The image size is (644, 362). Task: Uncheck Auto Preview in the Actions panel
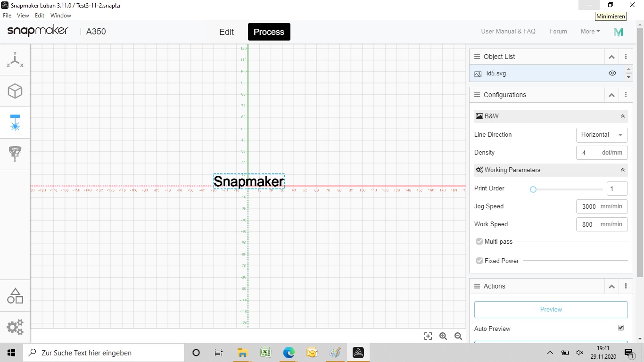620,327
